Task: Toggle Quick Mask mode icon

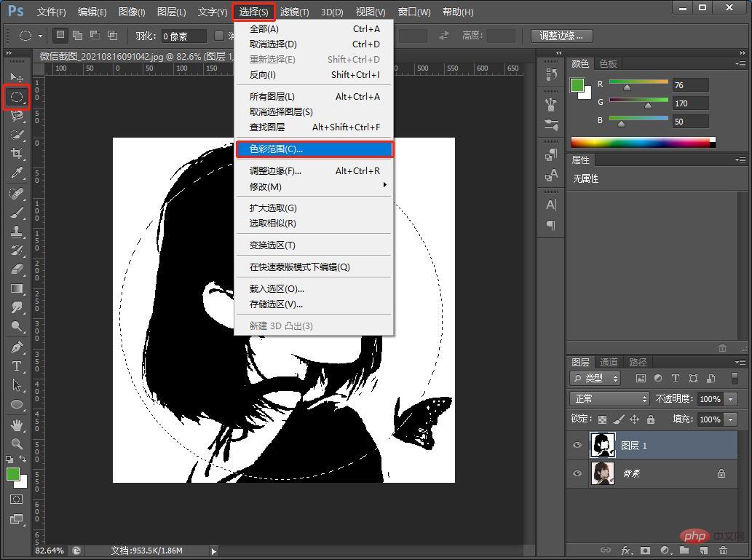Action: pyautogui.click(x=16, y=500)
